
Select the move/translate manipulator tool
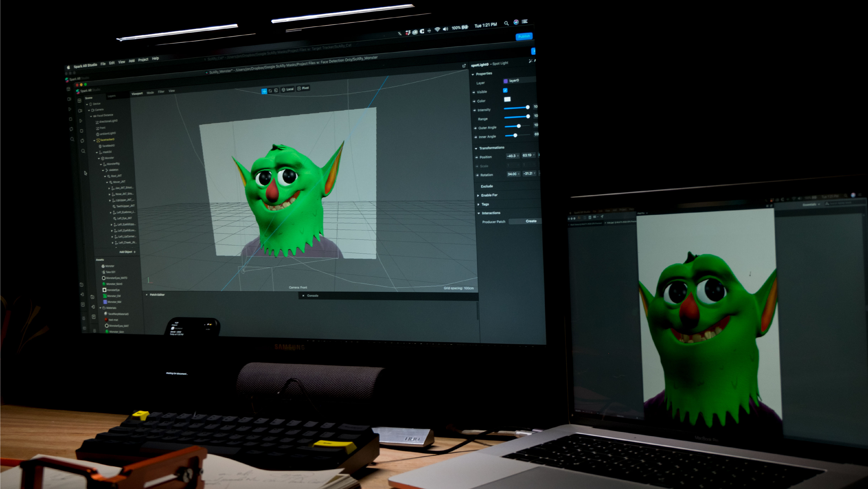coord(264,91)
